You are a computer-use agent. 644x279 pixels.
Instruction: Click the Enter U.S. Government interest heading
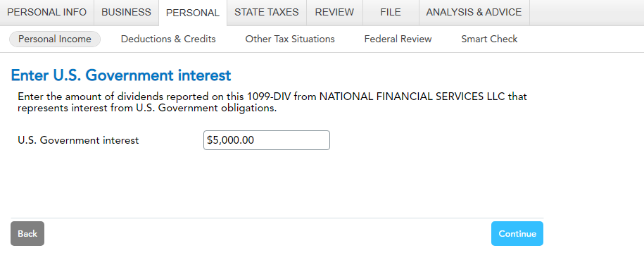(121, 75)
